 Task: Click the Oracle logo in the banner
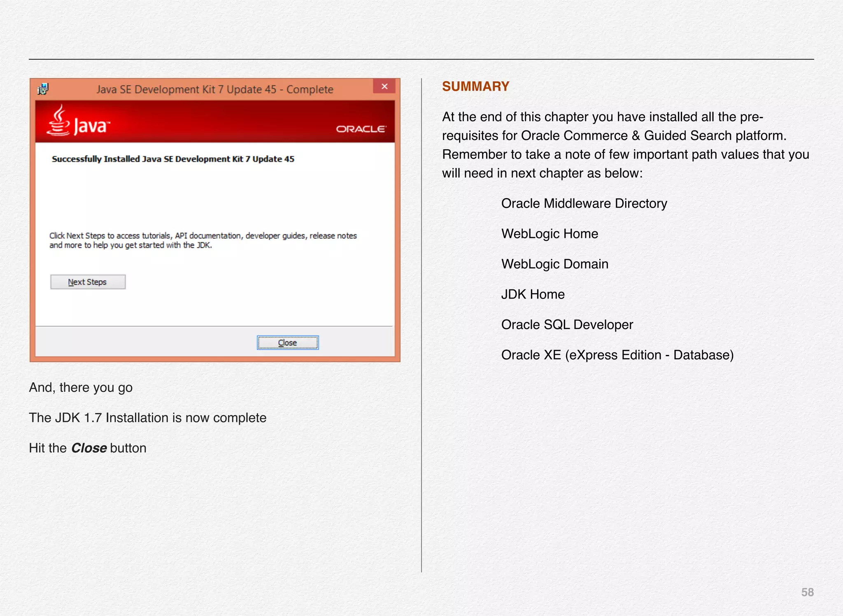pos(361,129)
